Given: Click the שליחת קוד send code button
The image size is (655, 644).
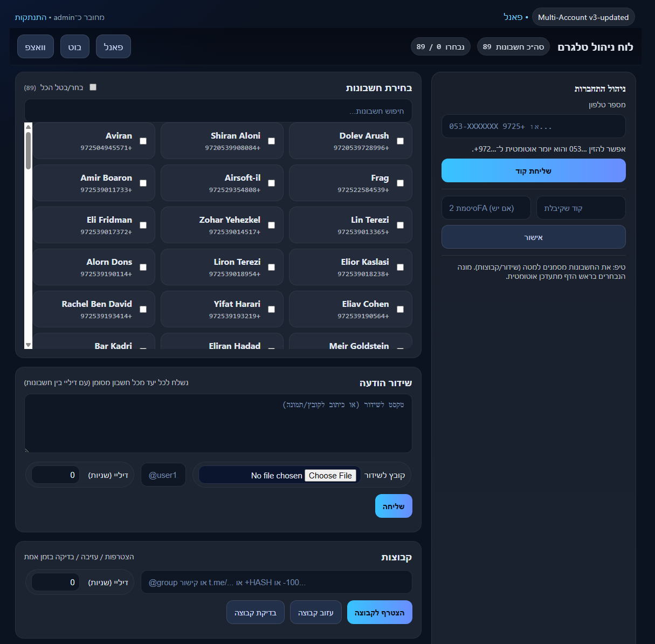Looking at the screenshot, I should 533,171.
